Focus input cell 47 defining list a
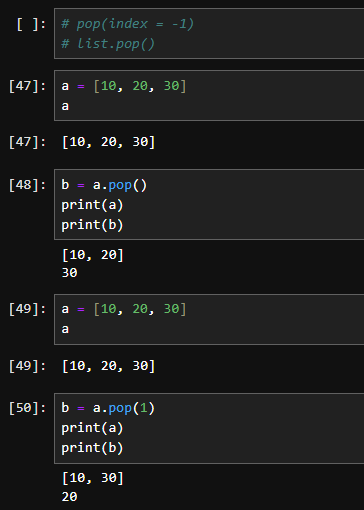The height and width of the screenshot is (510, 364). coord(209,95)
